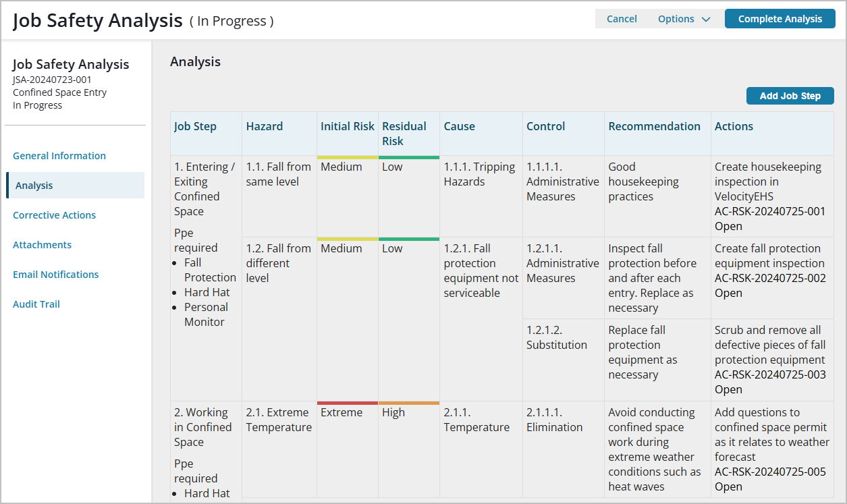
Task: Click Replace fall protection equipment recommendation
Action: click(x=643, y=352)
